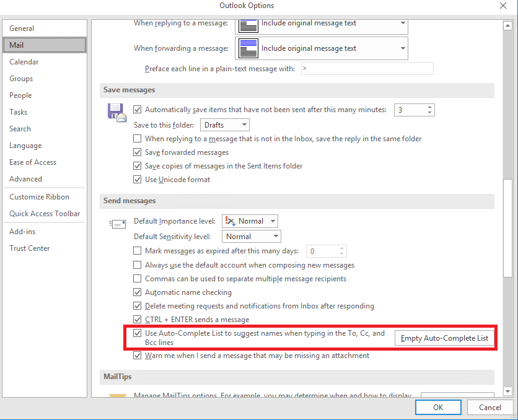Image resolution: width=518 pixels, height=420 pixels.
Task: Enable Mark messages as expired checkbox
Action: coord(137,251)
